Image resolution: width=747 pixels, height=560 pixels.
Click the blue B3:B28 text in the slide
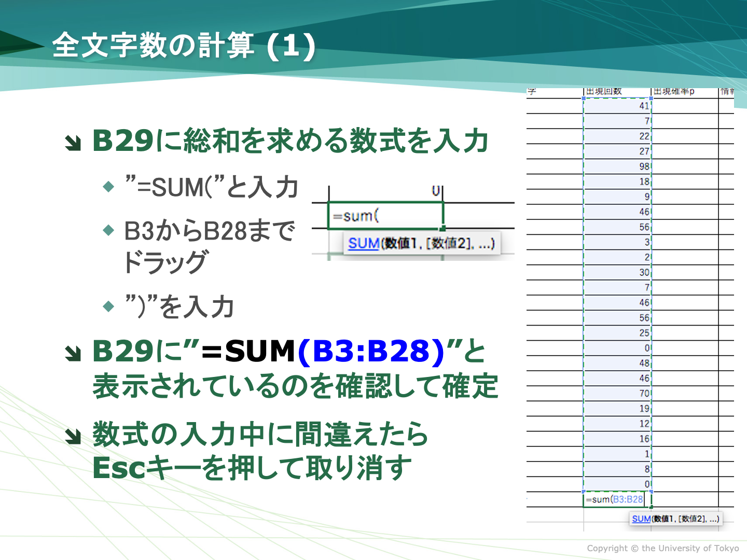(371, 351)
